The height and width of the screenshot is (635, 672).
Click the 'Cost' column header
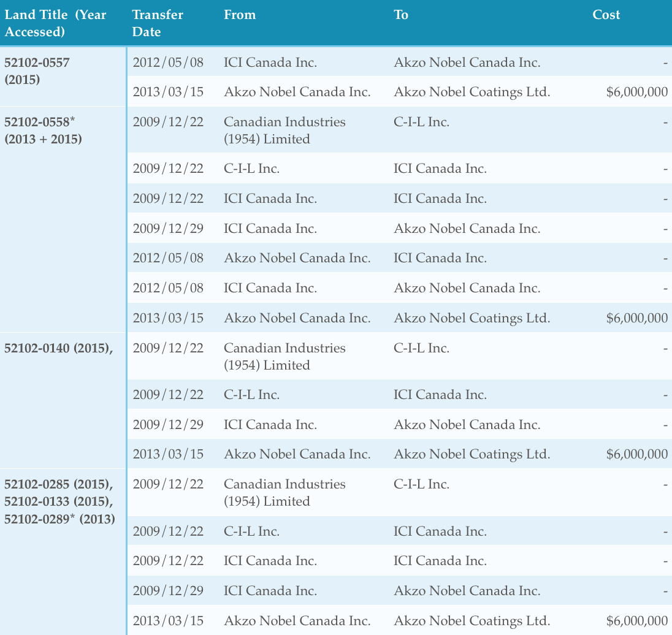point(606,15)
